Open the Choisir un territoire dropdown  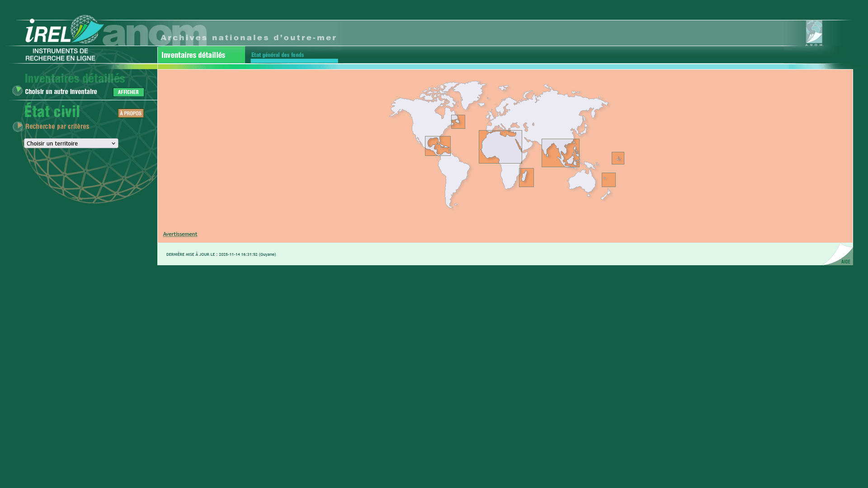(71, 143)
